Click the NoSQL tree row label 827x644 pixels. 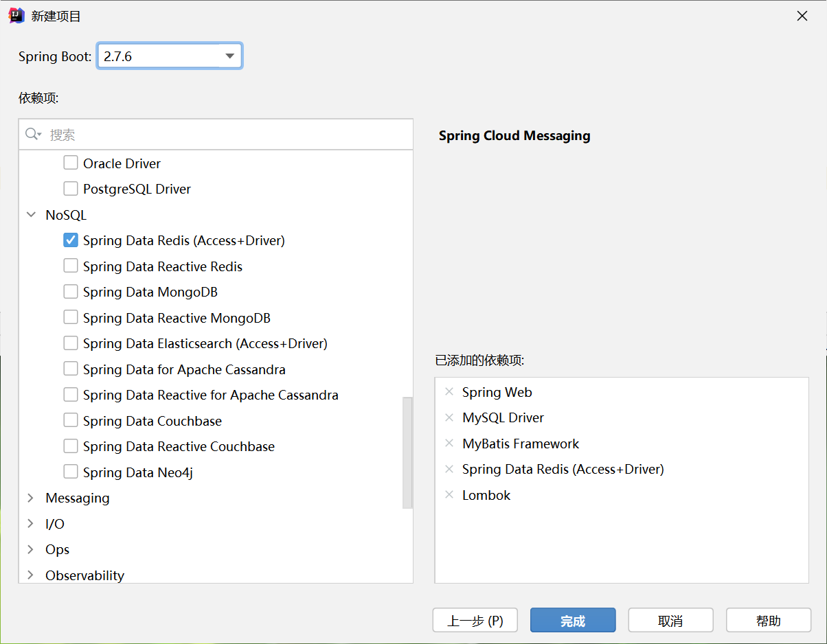66,215
